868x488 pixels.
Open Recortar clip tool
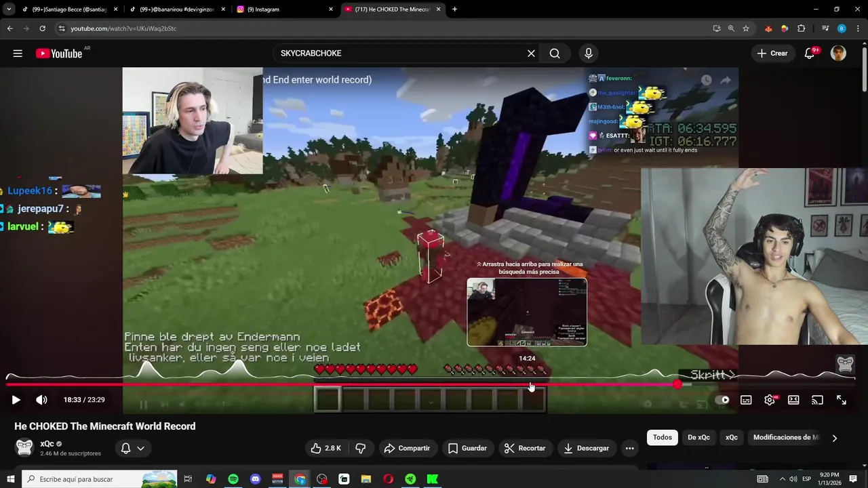point(525,448)
